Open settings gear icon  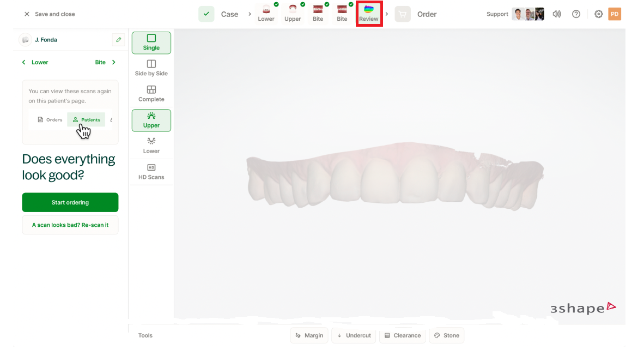598,14
